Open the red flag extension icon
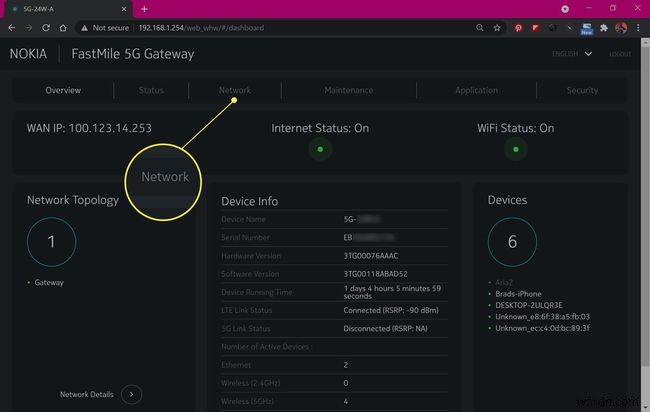The height and width of the screenshot is (412, 650). (x=535, y=28)
